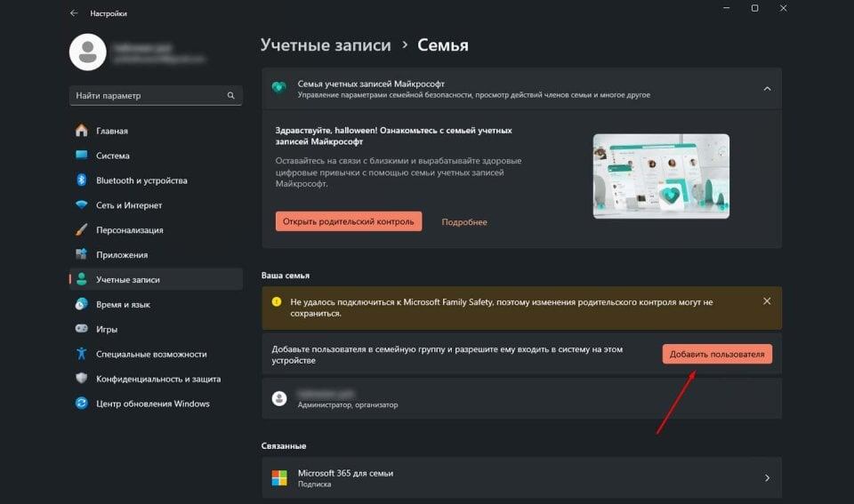Select the 'Администратор, организатор' account row
This screenshot has height=504, width=854.
coord(522,398)
